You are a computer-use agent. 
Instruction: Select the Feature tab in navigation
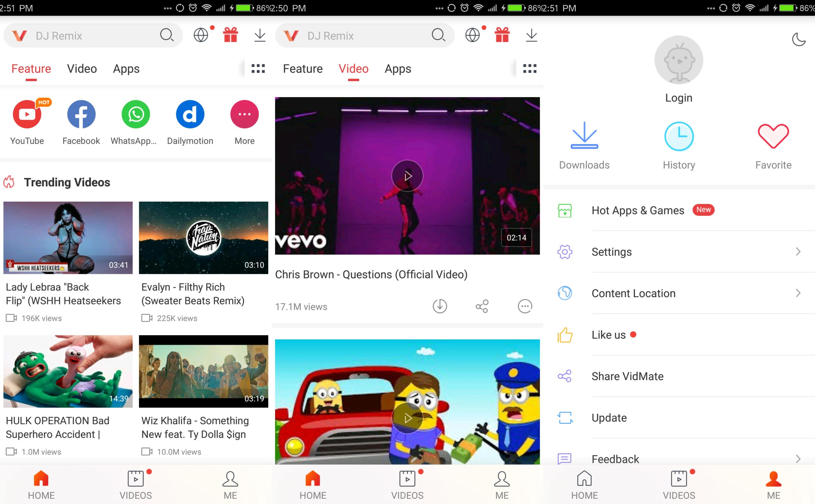pyautogui.click(x=31, y=68)
